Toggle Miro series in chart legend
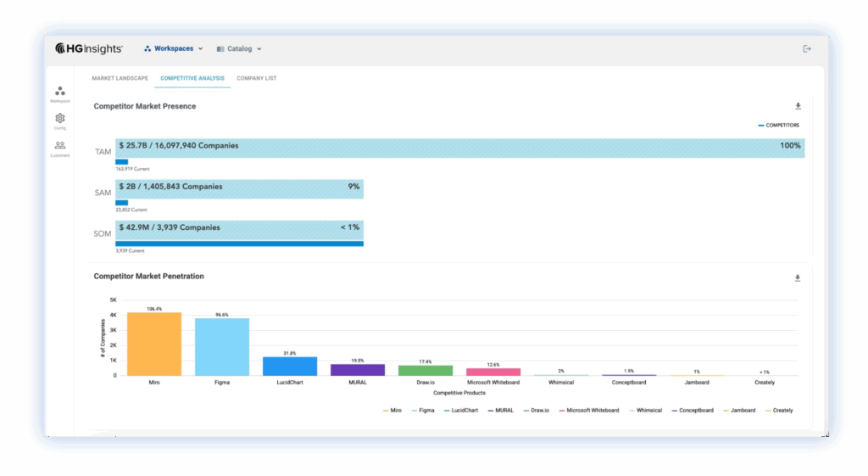The width and height of the screenshot is (868, 476). pos(391,411)
